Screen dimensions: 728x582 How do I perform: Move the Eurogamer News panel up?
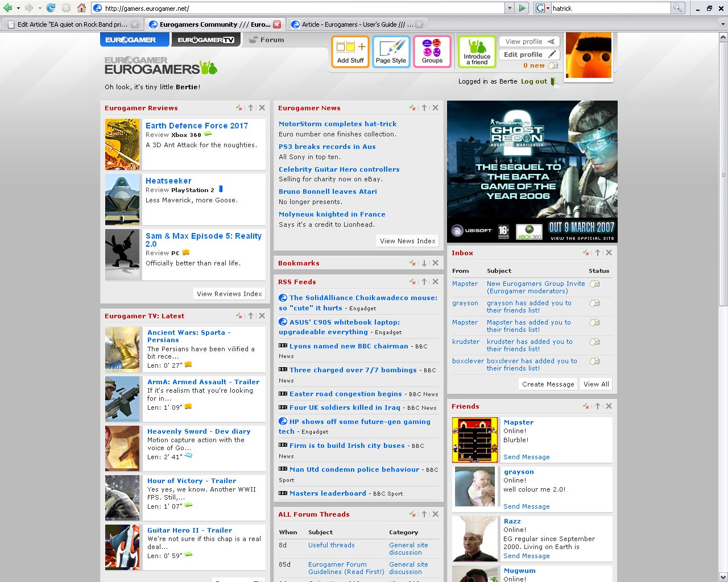[424, 107]
